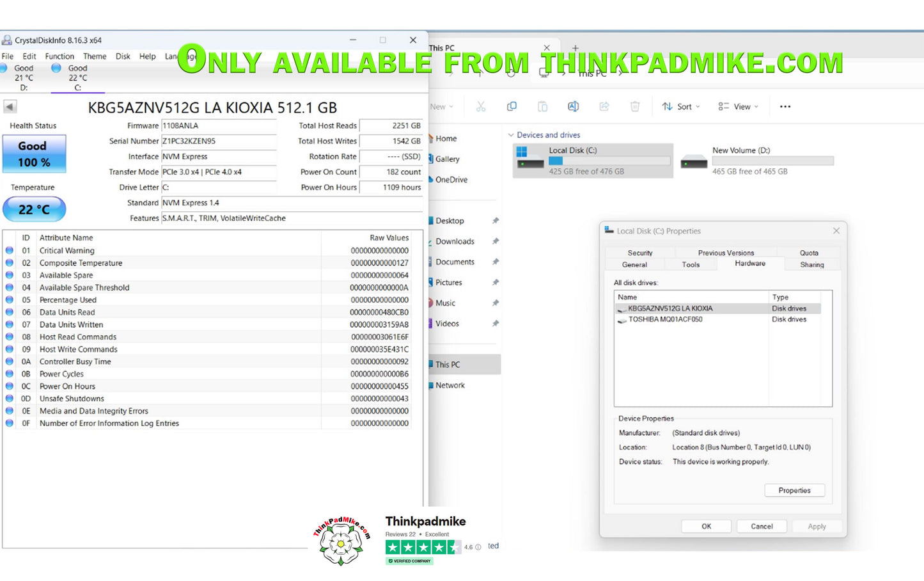The width and height of the screenshot is (924, 581).
Task: Select the KBG5AZNV512G LA KIOXIA disk drive row
Action: [717, 308]
